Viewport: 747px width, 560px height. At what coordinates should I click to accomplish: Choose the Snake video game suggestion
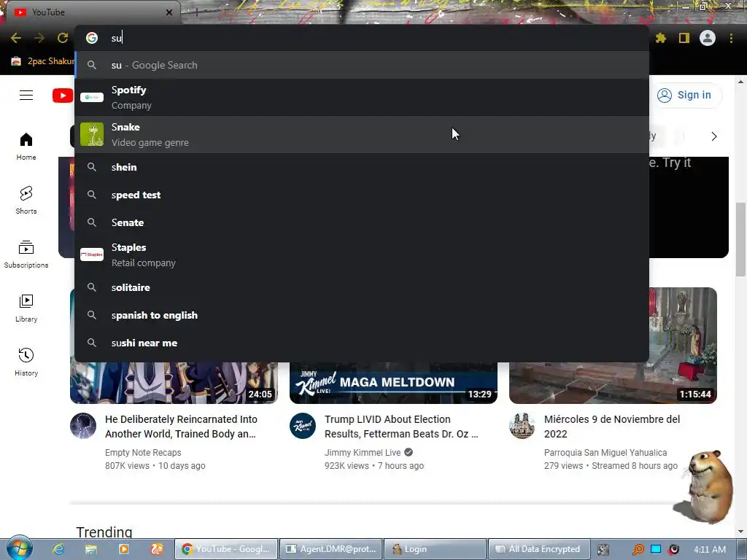[x=362, y=135]
